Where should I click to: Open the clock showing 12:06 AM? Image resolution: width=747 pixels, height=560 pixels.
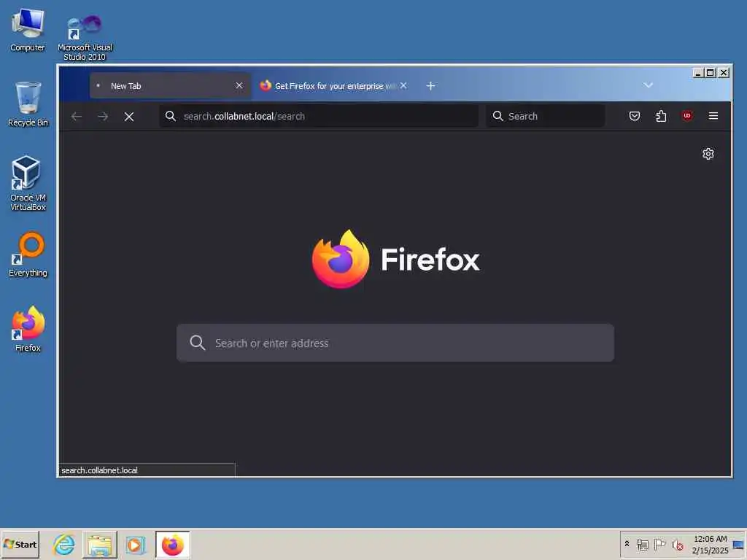(x=710, y=544)
